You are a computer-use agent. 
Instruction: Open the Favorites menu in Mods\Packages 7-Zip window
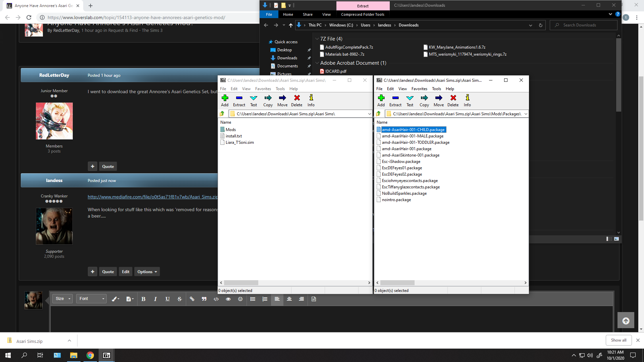coord(419,89)
